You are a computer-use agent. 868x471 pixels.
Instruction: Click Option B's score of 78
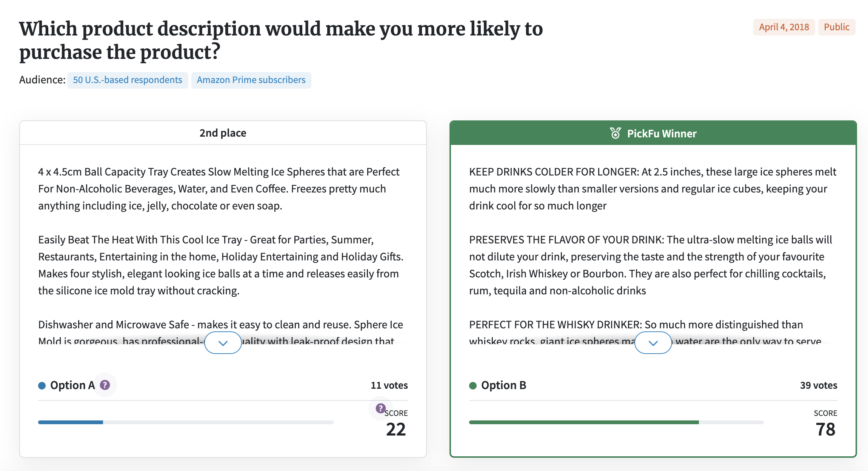click(825, 429)
